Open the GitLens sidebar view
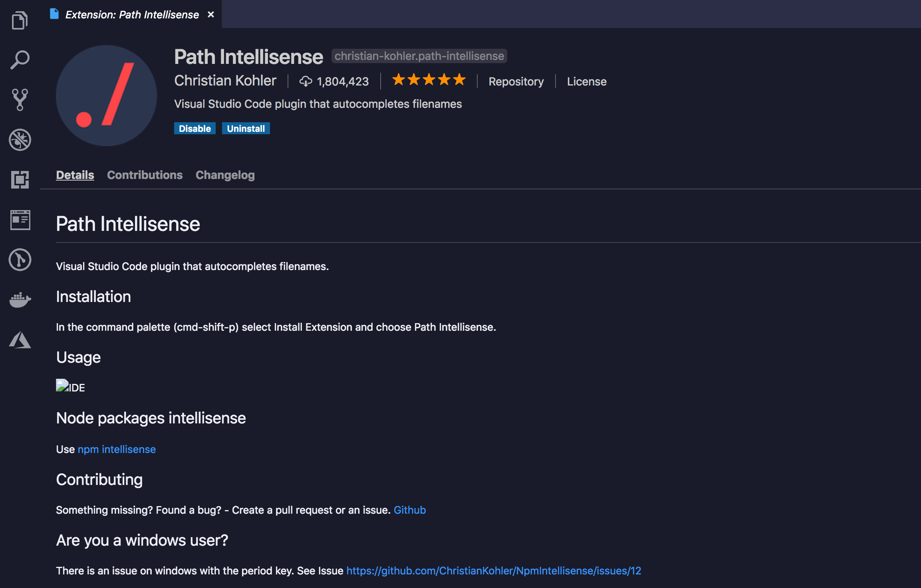The height and width of the screenshot is (588, 921). (x=19, y=260)
